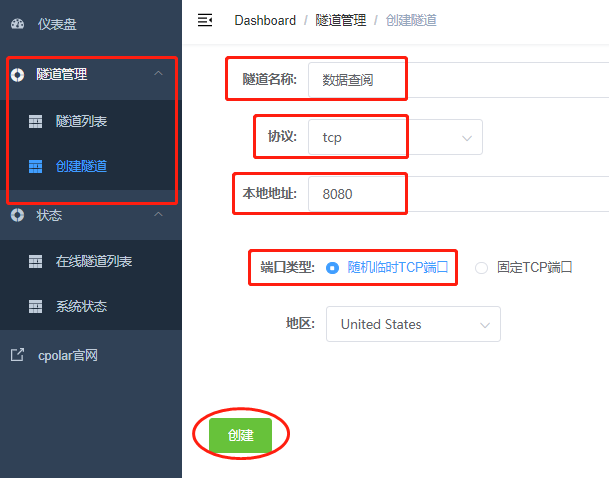Click the table icon beside 在线隧道列表
The height and width of the screenshot is (478, 609).
coord(35,261)
